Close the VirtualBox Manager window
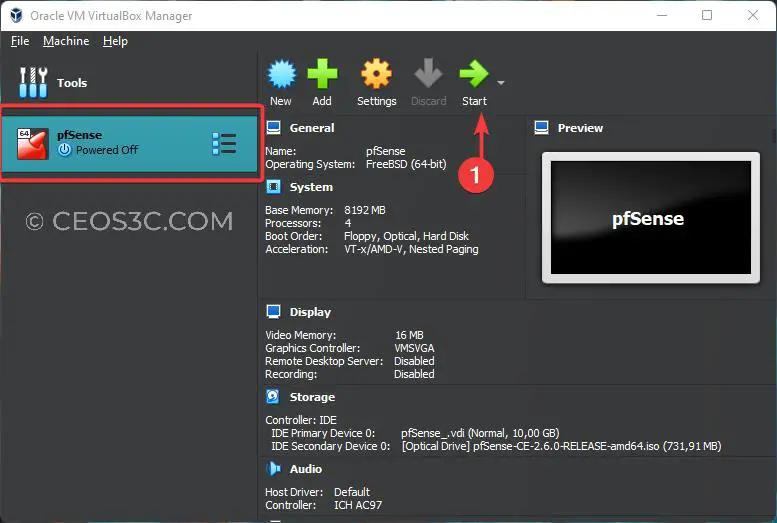Viewport: 777px width, 523px height. (x=753, y=15)
